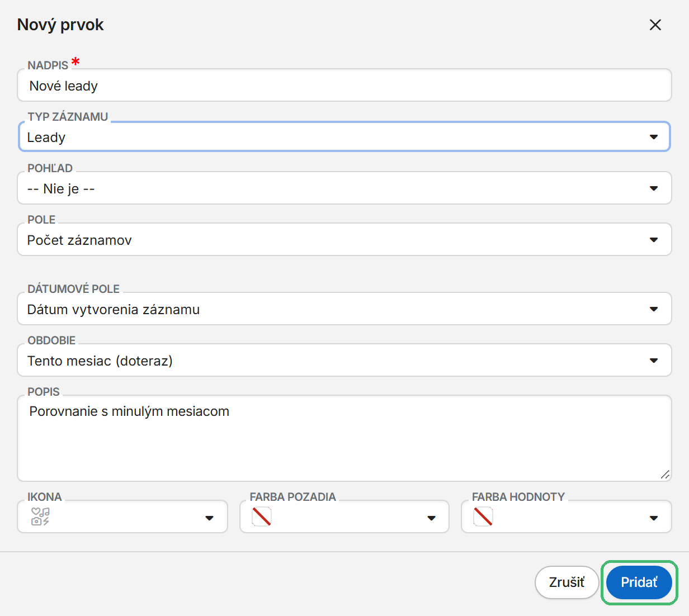Click the Zrušiť button
The width and height of the screenshot is (689, 616).
[567, 582]
